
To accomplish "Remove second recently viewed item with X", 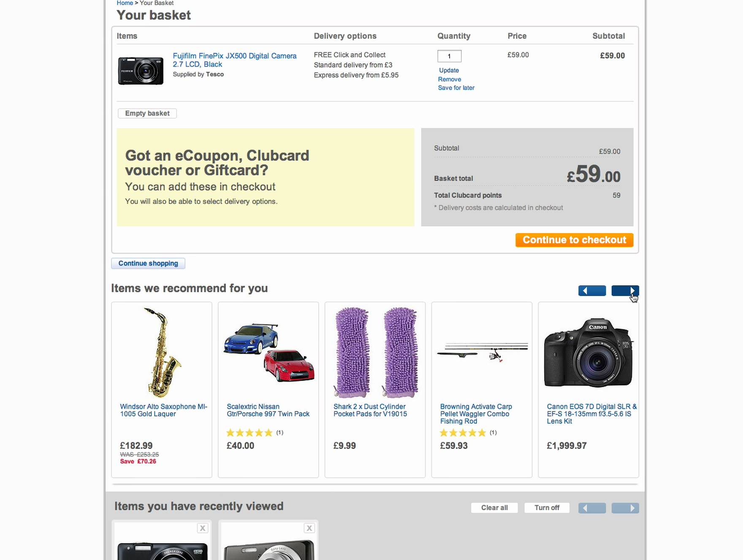I will click(x=309, y=528).
